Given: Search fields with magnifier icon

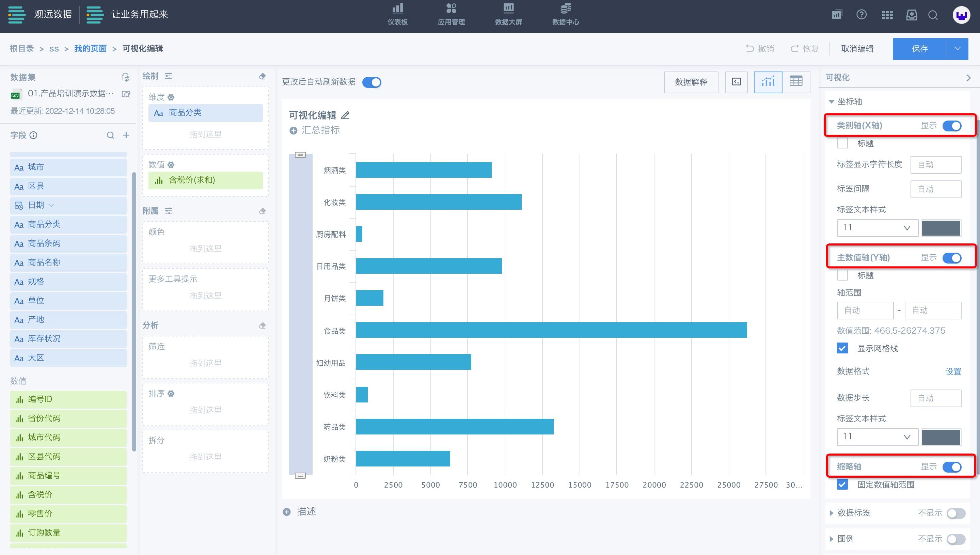Looking at the screenshot, I should pyautogui.click(x=111, y=135).
